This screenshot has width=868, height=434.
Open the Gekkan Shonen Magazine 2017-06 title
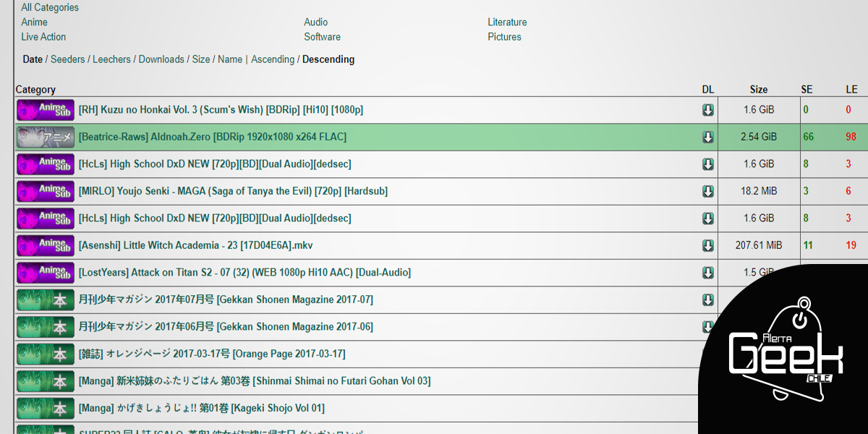click(226, 327)
